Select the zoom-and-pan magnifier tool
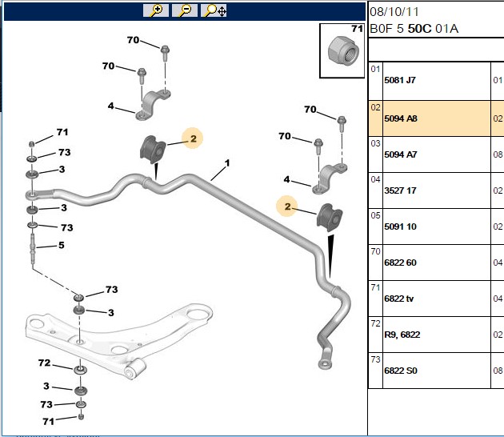Screen dimensions: 504x437 [214, 10]
